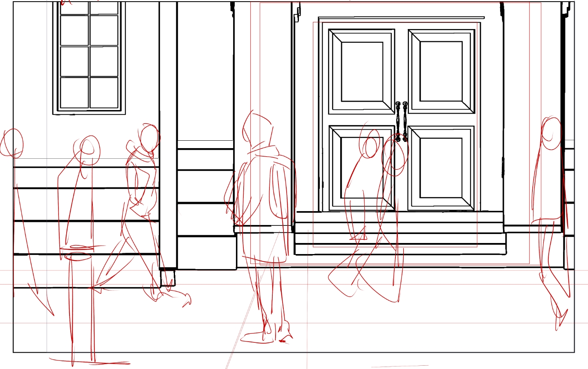
Task: Click the head circle of the far-left figure
Action: pyautogui.click(x=12, y=143)
